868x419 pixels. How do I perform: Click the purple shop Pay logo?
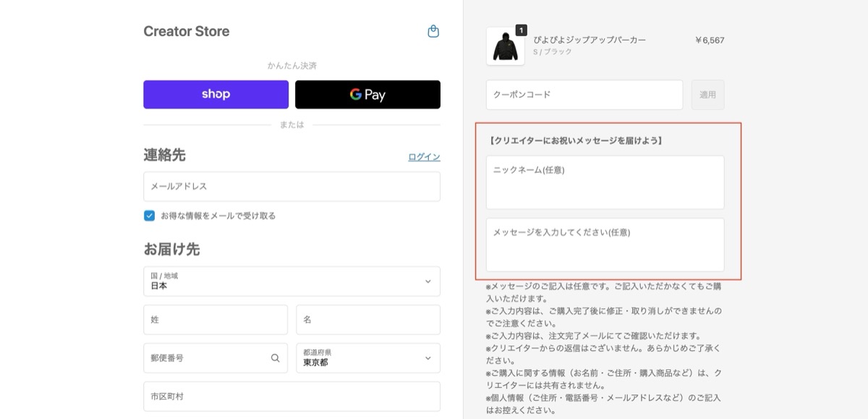click(216, 94)
